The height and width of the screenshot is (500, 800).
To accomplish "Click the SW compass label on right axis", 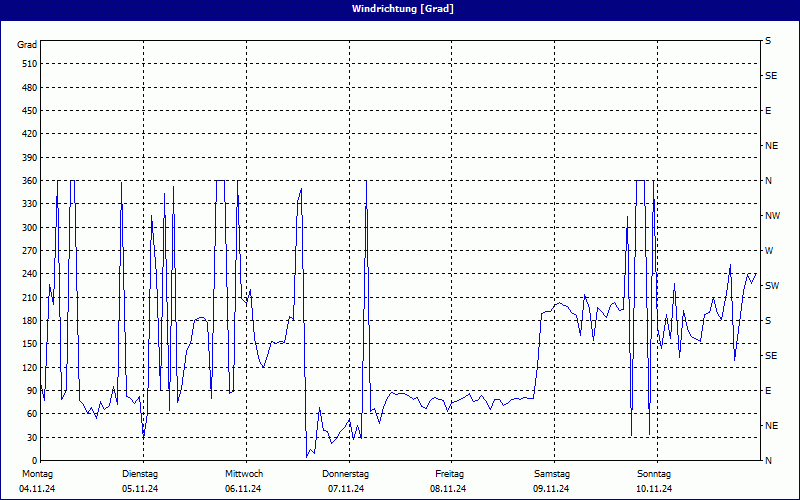I will coord(772,286).
